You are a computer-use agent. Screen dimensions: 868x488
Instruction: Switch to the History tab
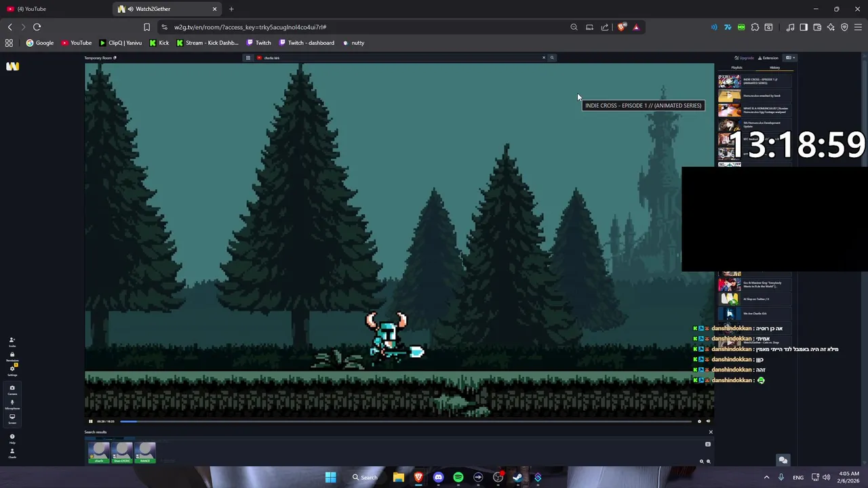(774, 68)
